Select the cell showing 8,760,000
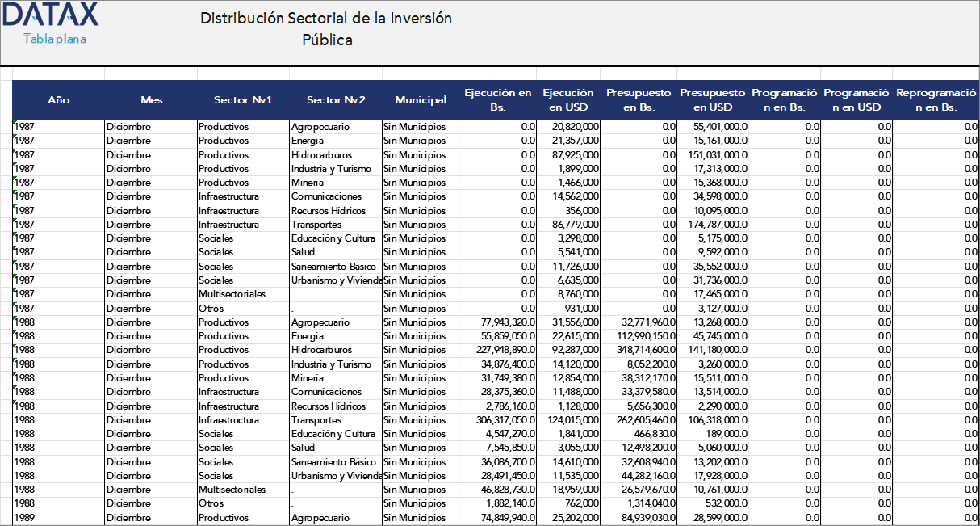Screen dimensions: 980x526 point(569,294)
